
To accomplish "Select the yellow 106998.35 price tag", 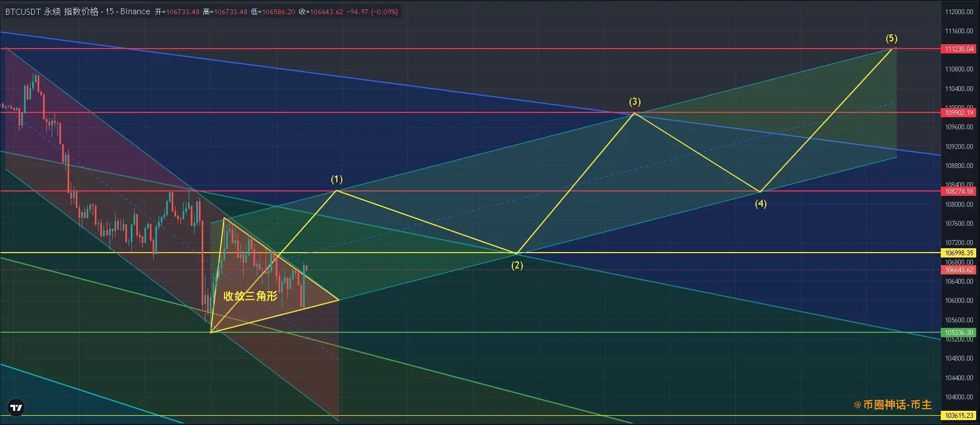I will point(959,253).
